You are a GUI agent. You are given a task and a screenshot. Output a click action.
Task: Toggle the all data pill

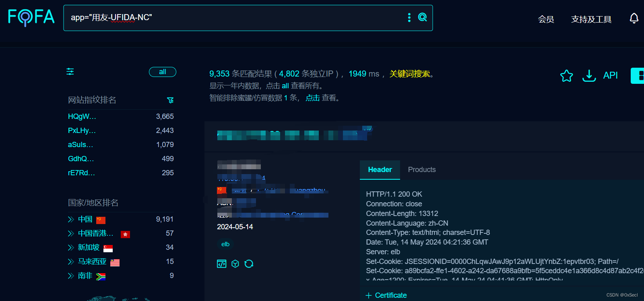click(163, 72)
